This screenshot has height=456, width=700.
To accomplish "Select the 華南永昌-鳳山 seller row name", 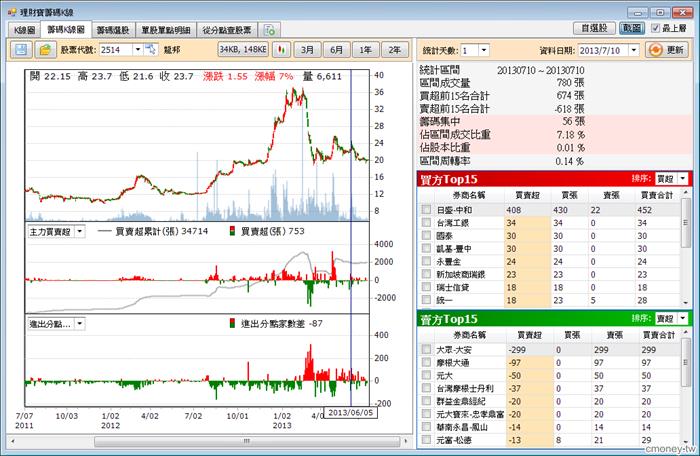I will coord(462,427).
